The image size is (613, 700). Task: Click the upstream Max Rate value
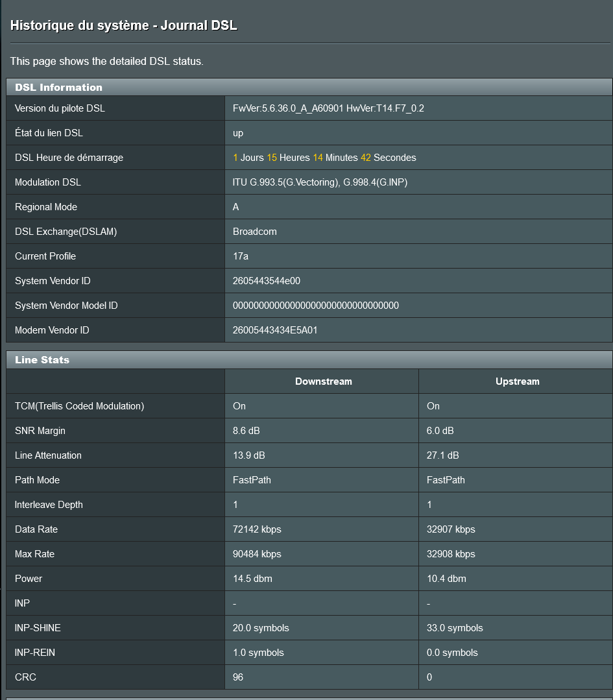[450, 554]
